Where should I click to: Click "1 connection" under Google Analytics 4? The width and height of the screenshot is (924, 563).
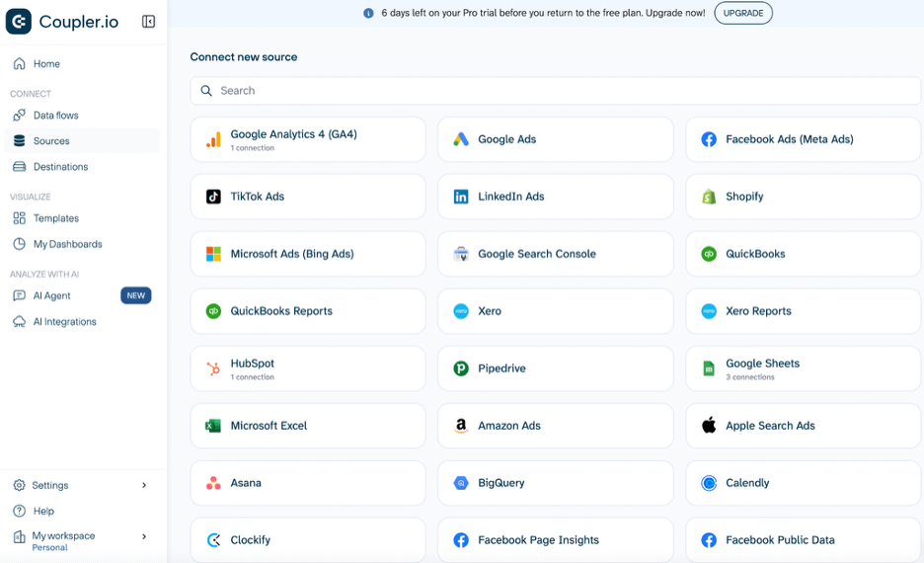click(x=252, y=148)
